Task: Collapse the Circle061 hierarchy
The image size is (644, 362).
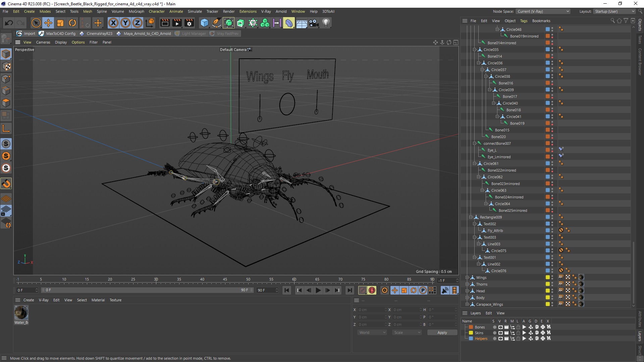Action: 475,164
